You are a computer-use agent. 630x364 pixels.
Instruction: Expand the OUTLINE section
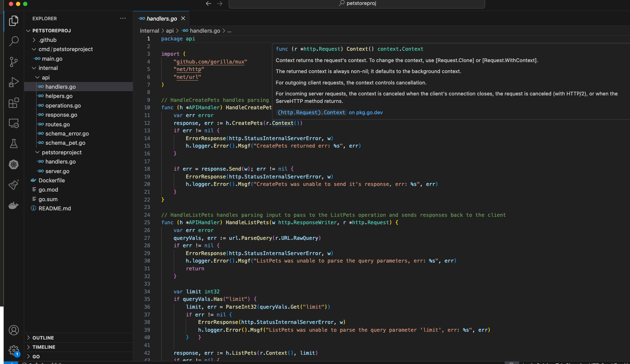(x=43, y=338)
